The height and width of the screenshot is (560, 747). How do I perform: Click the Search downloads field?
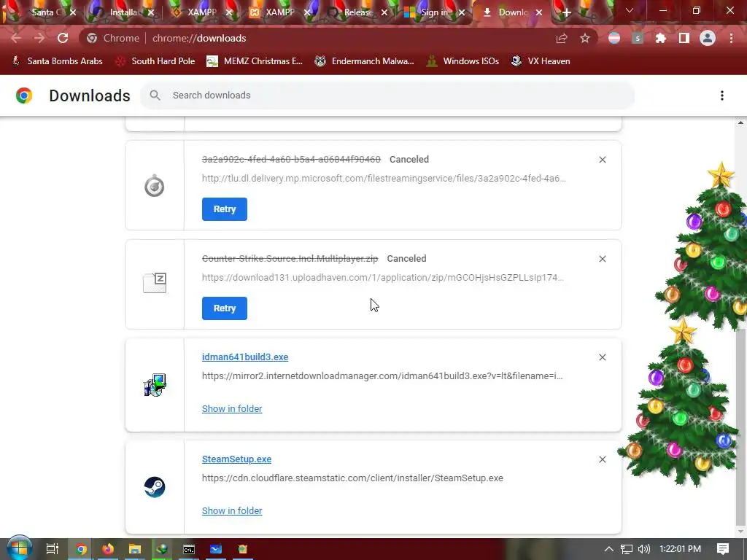(x=387, y=96)
